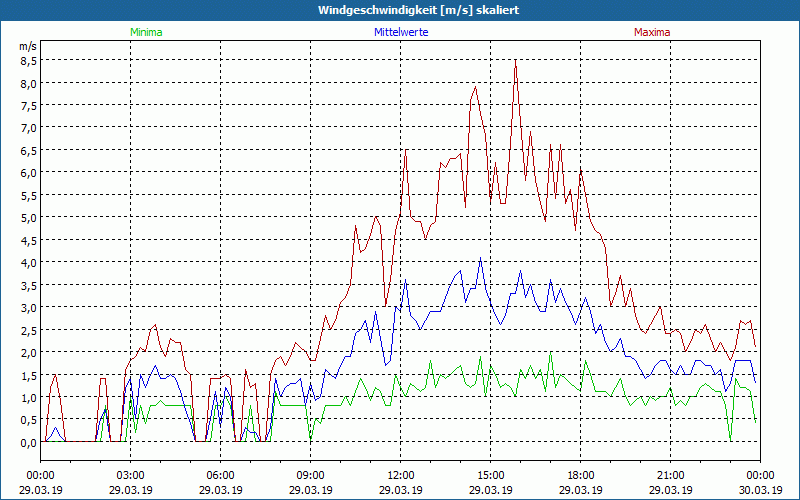Click the 0,0 y-axis tick label
Viewport: 800px width, 500px height.
tap(28, 443)
